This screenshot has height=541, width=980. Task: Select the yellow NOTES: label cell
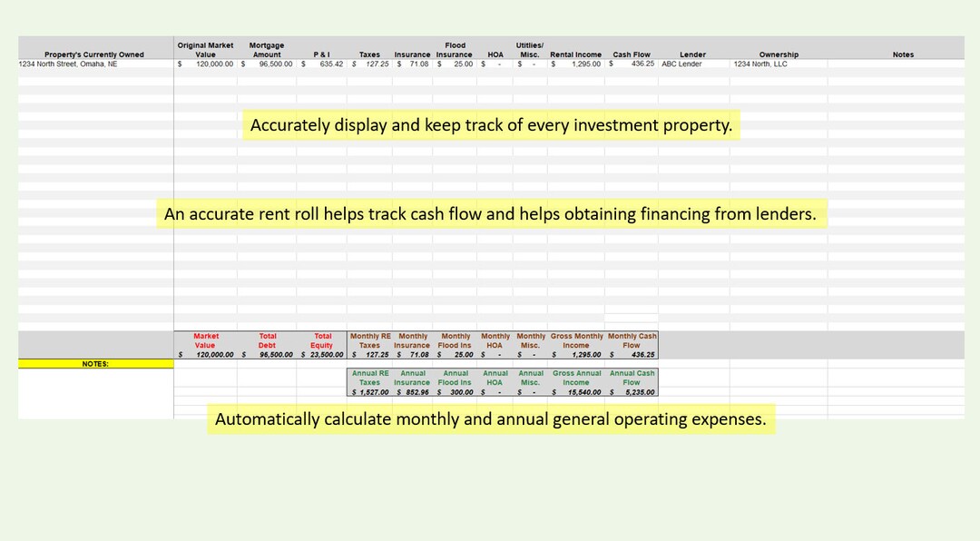[95, 363]
